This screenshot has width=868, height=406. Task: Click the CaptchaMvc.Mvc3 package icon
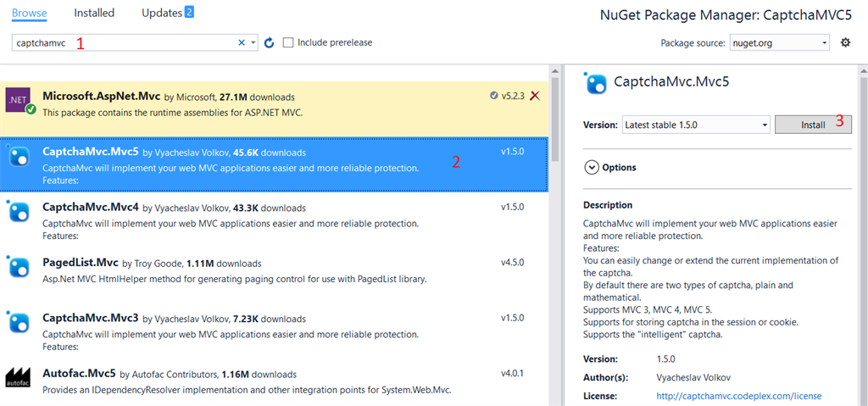click(19, 323)
